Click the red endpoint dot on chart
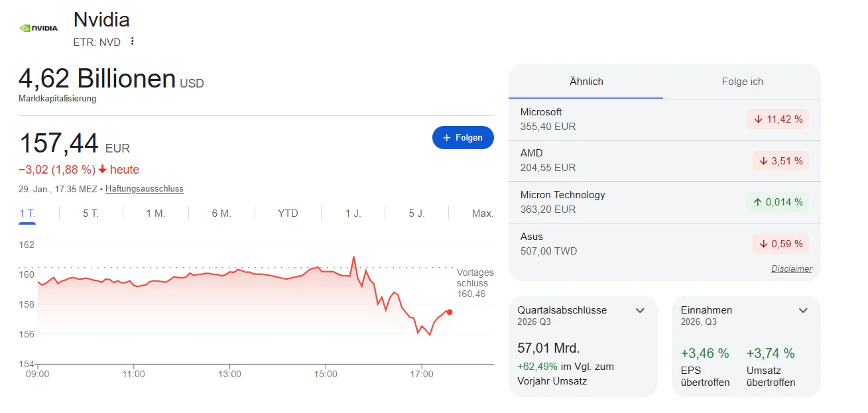868x413 pixels. (450, 312)
